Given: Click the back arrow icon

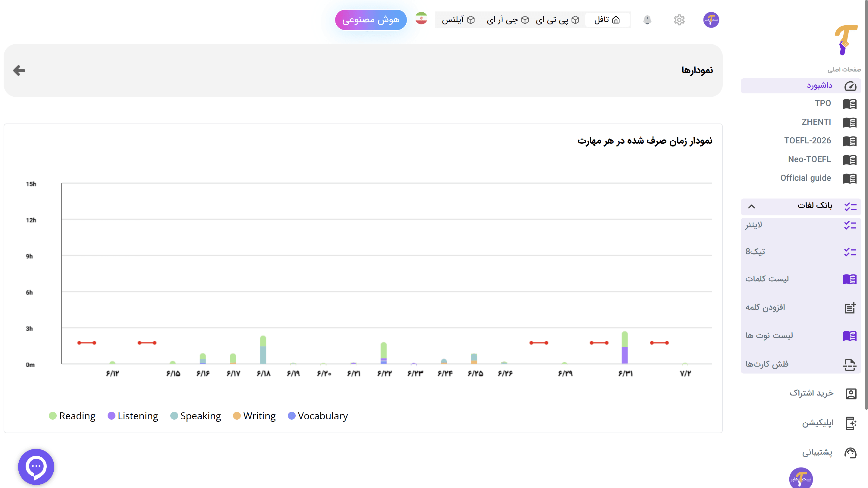Looking at the screenshot, I should point(19,70).
